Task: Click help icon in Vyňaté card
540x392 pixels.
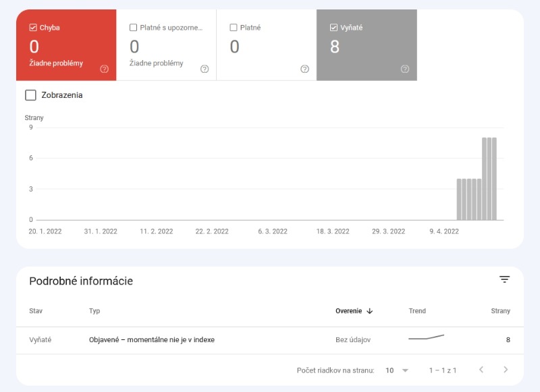Action: pyautogui.click(x=405, y=69)
